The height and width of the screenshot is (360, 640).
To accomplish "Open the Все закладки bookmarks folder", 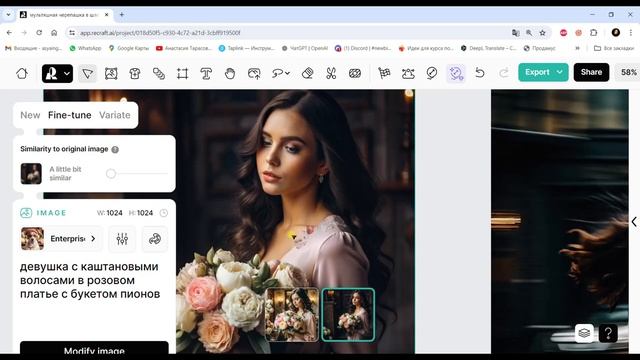I will 614,48.
